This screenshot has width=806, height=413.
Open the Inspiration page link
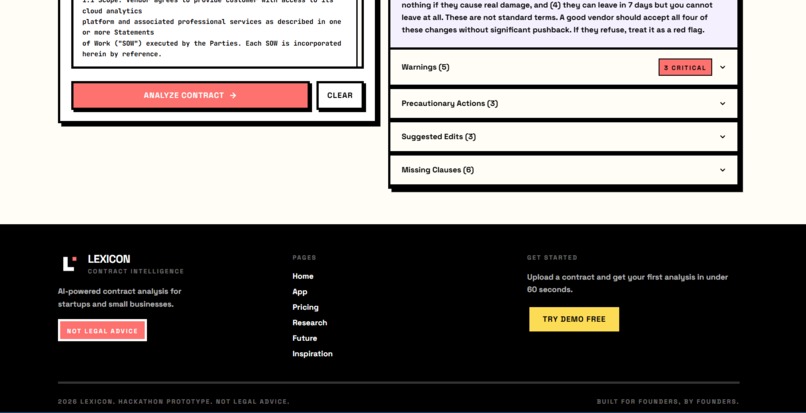click(x=313, y=353)
